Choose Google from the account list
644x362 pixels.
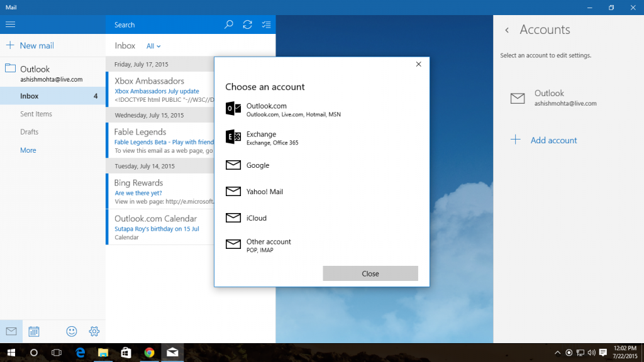coord(255,165)
